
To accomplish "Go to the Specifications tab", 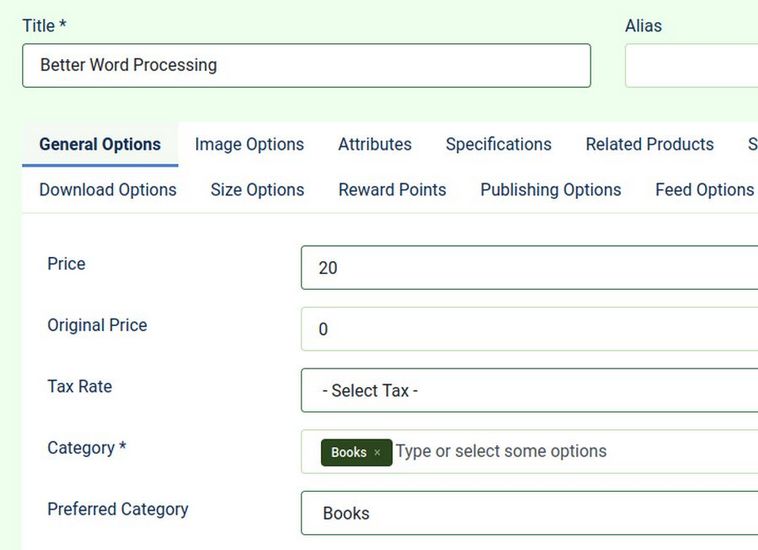I will (498, 144).
